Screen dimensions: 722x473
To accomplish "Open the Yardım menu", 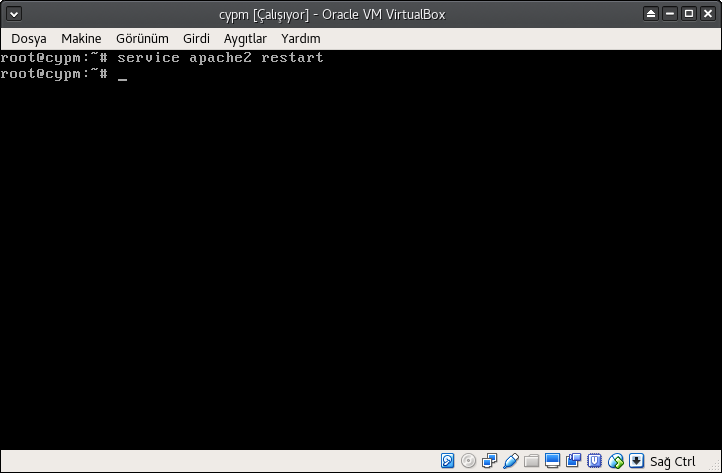I will (x=300, y=38).
